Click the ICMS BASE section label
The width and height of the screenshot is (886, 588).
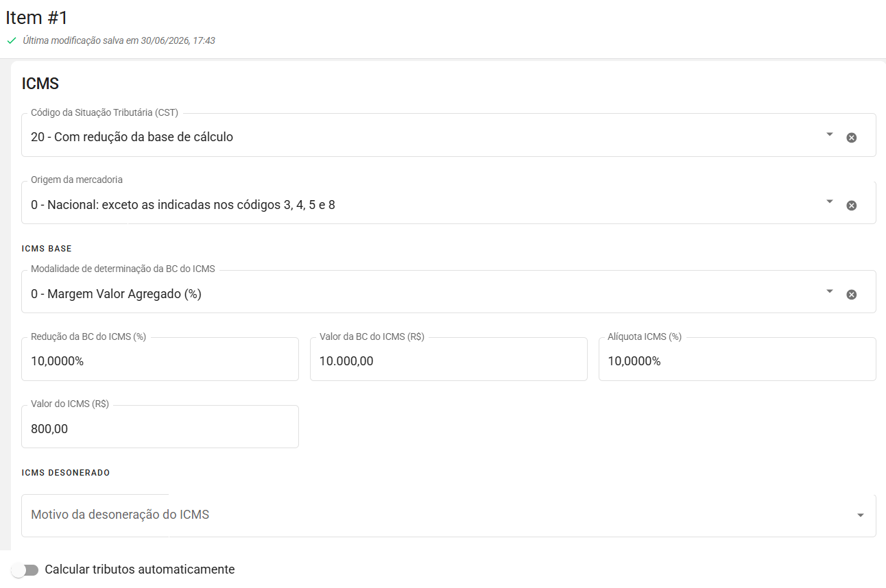point(47,249)
